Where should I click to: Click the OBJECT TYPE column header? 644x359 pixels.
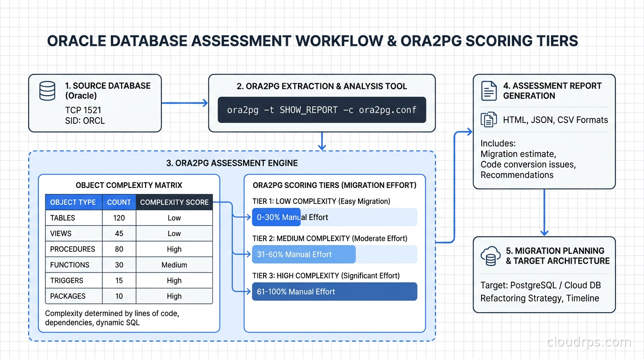click(73, 202)
